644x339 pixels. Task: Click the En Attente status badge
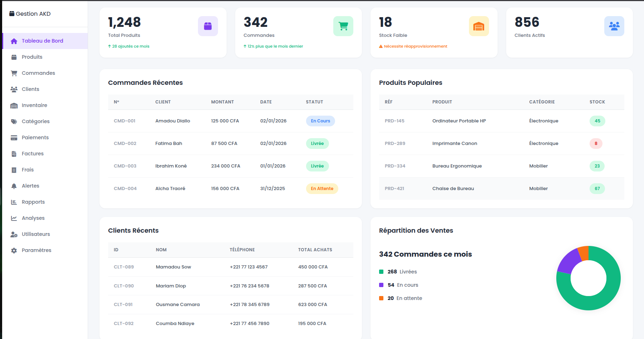tap(322, 189)
